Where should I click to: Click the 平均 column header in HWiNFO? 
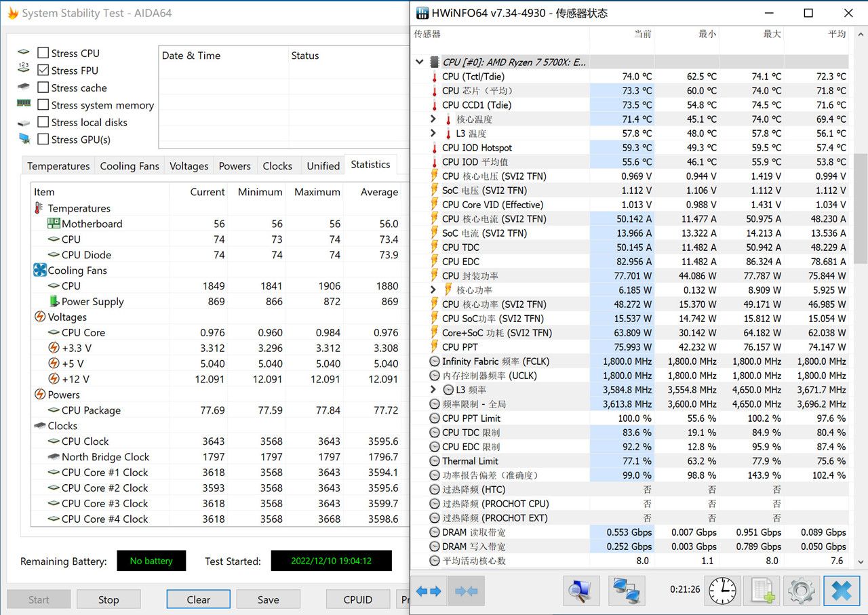816,34
